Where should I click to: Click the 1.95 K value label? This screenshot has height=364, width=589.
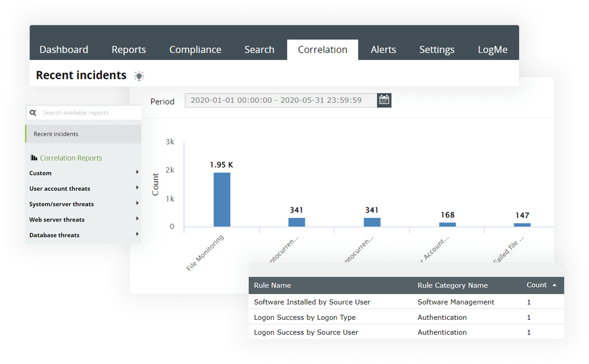coord(222,165)
